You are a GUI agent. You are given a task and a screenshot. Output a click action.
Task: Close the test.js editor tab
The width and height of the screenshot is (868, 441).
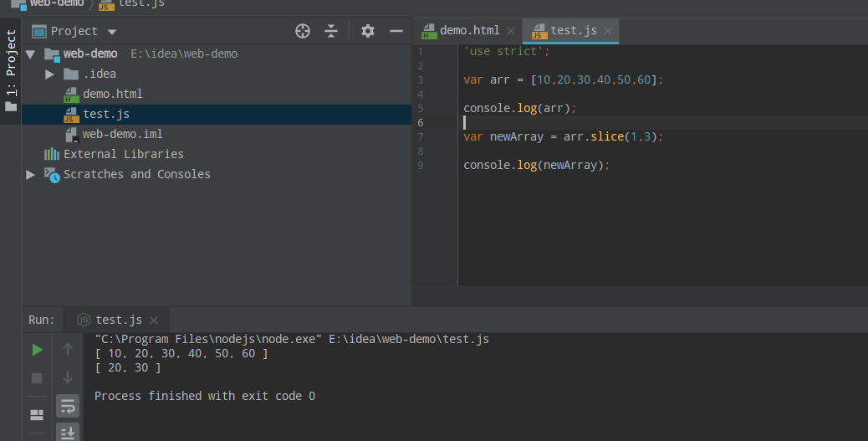(x=608, y=31)
